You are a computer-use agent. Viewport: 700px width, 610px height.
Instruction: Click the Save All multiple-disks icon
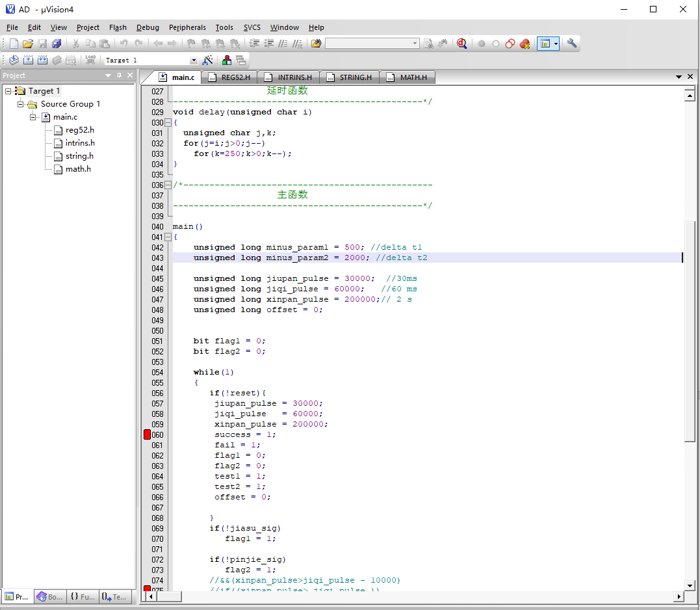click(57, 44)
